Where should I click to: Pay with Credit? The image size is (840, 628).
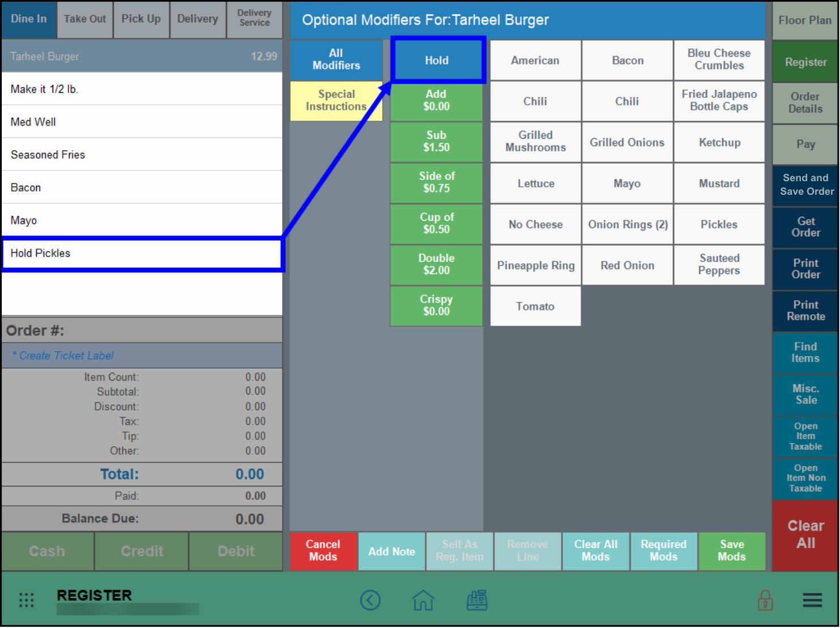click(x=141, y=551)
